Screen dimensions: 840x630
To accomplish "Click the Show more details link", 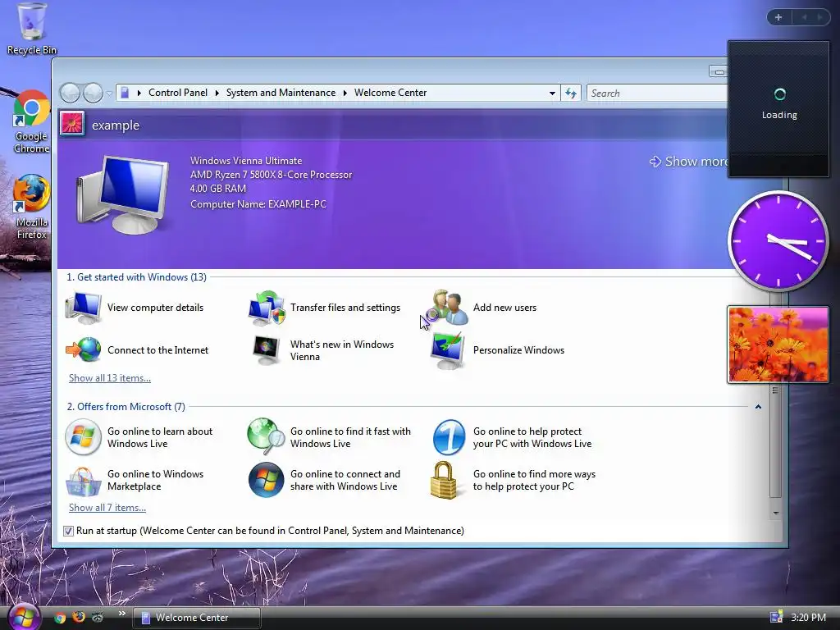I will tap(688, 162).
